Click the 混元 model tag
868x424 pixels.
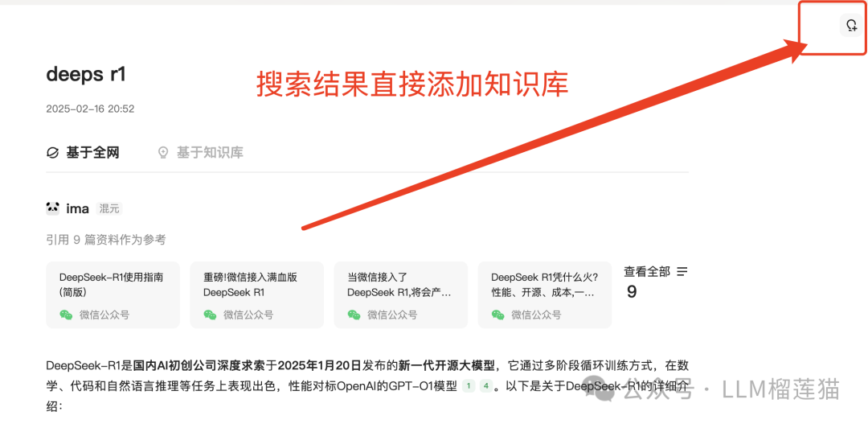click(x=109, y=209)
